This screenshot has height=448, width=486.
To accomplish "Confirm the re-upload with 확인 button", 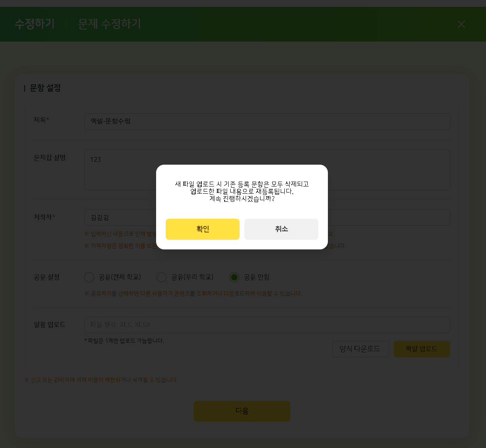I will (202, 229).
